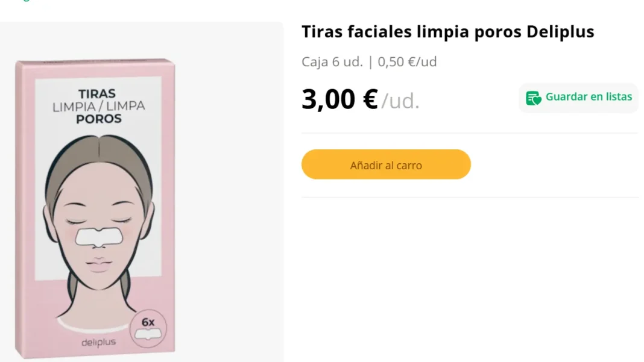
Task: Click the 'Guardar en listas' label
Action: coord(589,97)
